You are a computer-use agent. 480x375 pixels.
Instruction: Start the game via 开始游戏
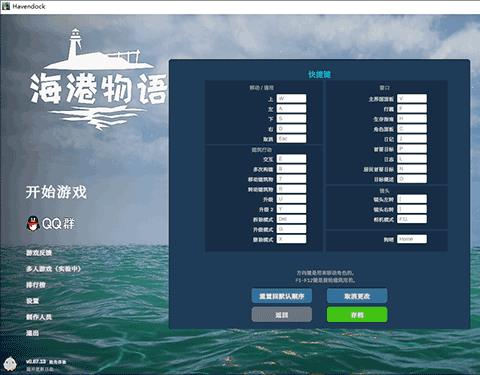tap(56, 192)
